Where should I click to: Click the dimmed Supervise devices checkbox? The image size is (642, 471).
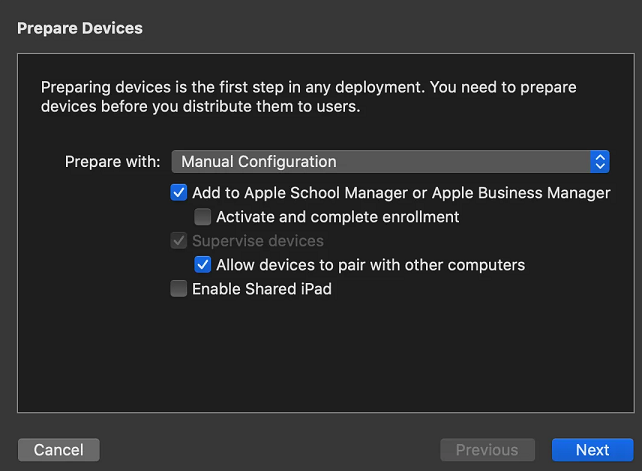(x=179, y=241)
